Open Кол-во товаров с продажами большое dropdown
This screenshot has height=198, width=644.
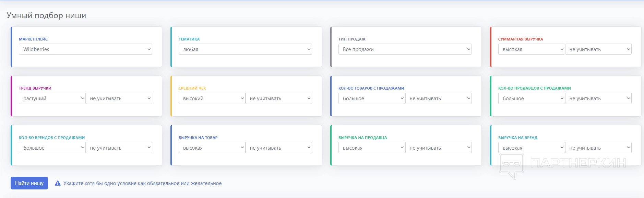371,98
